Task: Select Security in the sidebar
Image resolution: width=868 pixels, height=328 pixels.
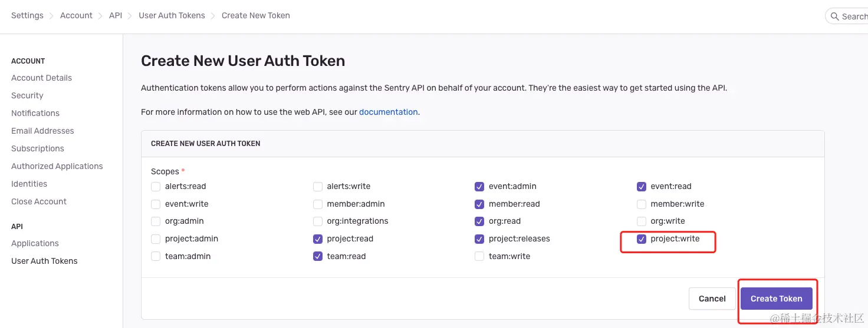Action: pyautogui.click(x=27, y=95)
